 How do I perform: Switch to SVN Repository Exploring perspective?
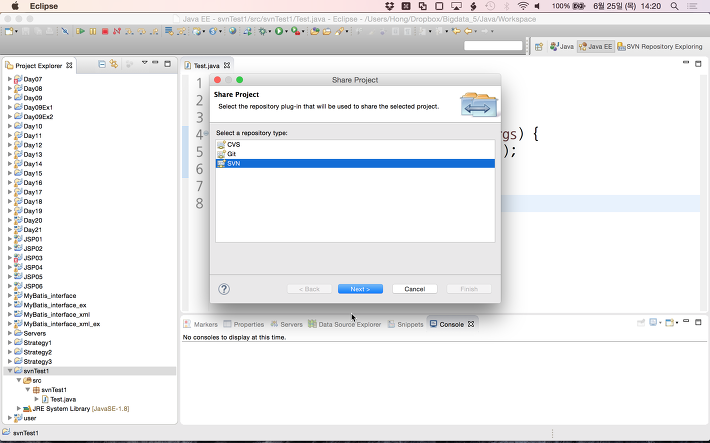660,47
